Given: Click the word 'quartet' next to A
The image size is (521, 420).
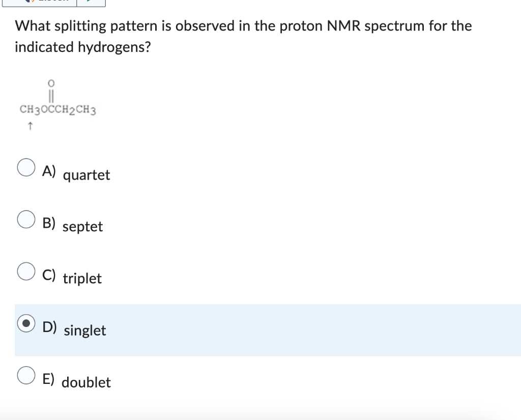Looking at the screenshot, I should (x=86, y=175).
